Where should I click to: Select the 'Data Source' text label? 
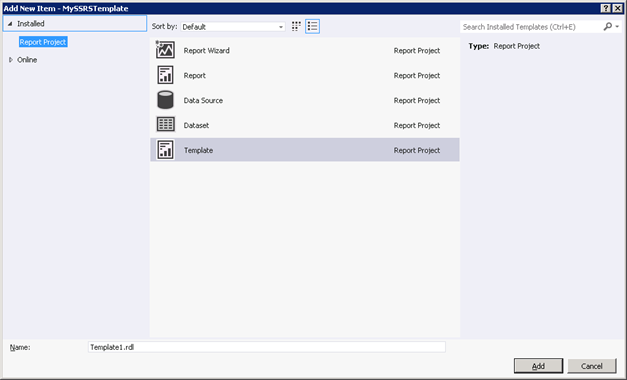coord(203,100)
